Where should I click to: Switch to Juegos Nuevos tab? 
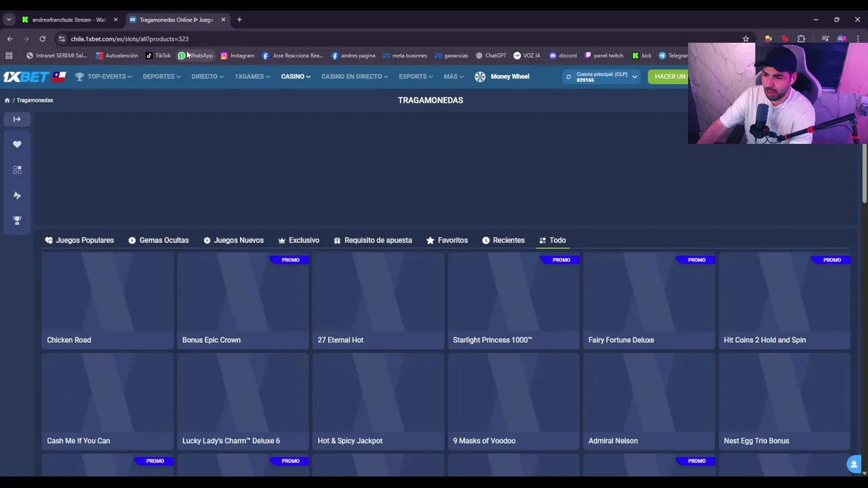233,240
